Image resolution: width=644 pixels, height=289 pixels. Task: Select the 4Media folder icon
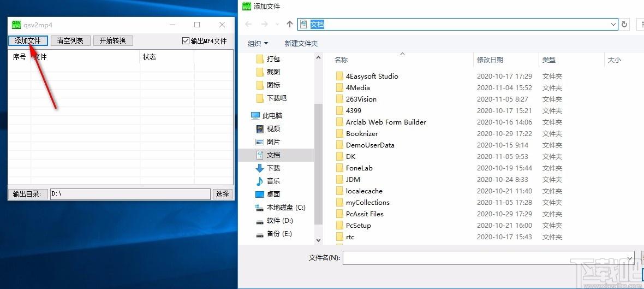click(x=339, y=87)
